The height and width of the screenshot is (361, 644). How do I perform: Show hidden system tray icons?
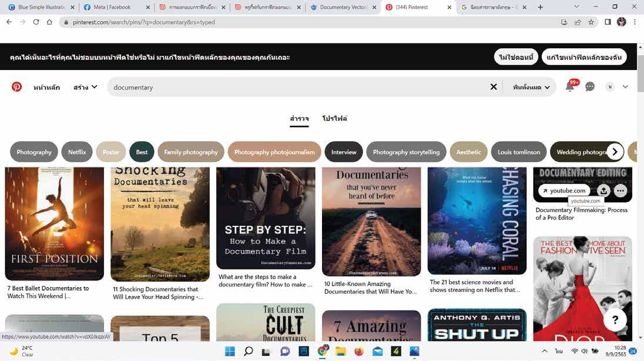pos(545,351)
